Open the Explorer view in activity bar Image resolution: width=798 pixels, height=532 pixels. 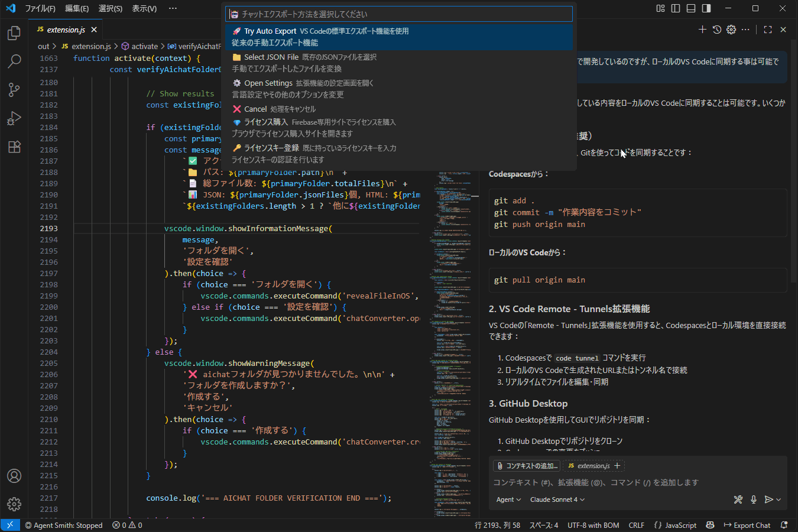coord(14,33)
